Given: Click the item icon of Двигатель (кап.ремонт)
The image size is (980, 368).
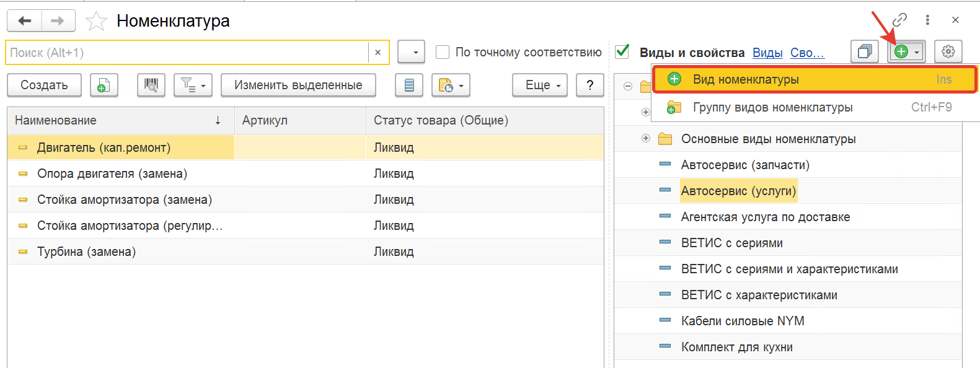Looking at the screenshot, I should tap(23, 147).
